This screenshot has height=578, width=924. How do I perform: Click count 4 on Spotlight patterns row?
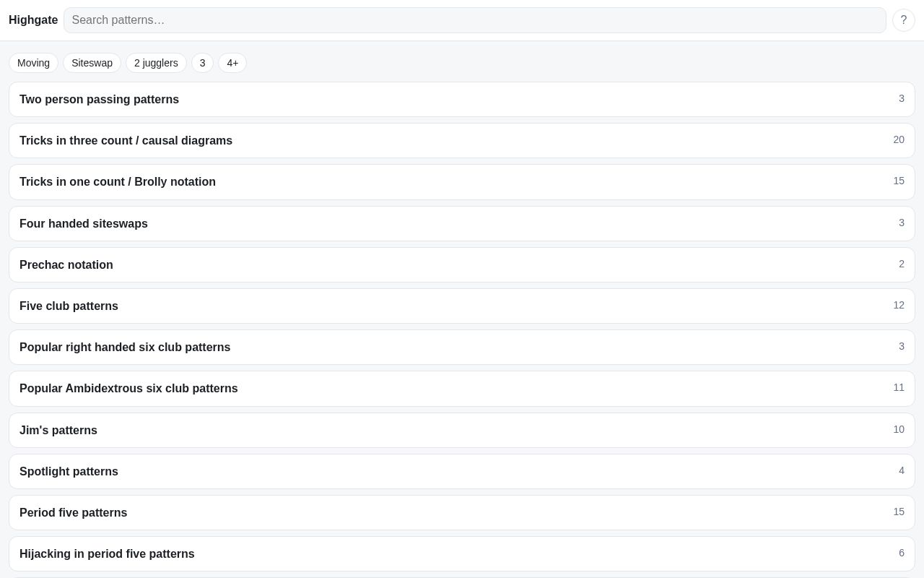(902, 470)
